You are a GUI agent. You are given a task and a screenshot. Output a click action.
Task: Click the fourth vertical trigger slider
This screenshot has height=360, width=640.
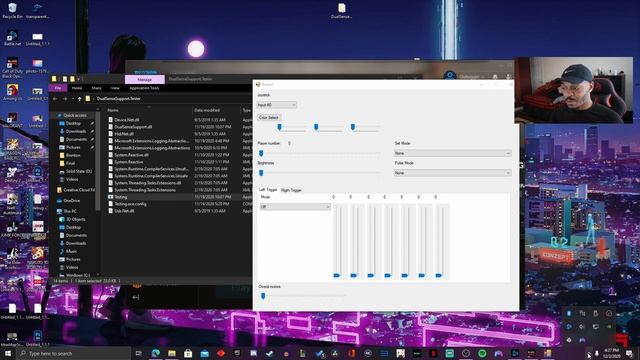point(388,241)
